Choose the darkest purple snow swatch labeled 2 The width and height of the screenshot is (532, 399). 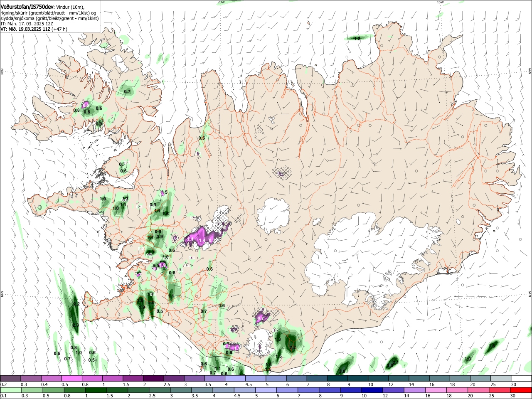[x=153, y=379]
